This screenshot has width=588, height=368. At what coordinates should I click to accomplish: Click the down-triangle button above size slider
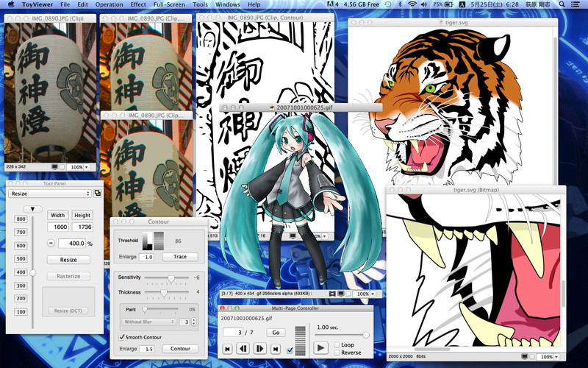(x=32, y=209)
